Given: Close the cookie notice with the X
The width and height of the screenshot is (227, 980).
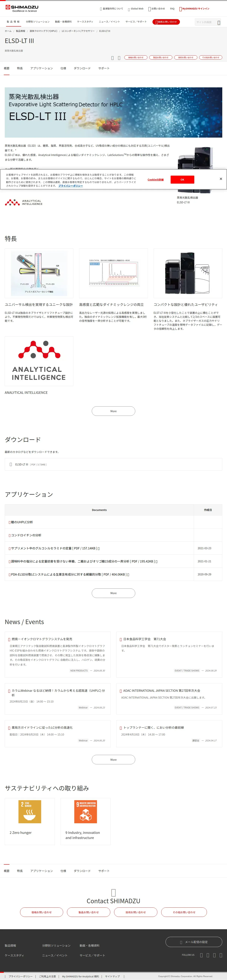Looking at the screenshot, I should 221,179.
